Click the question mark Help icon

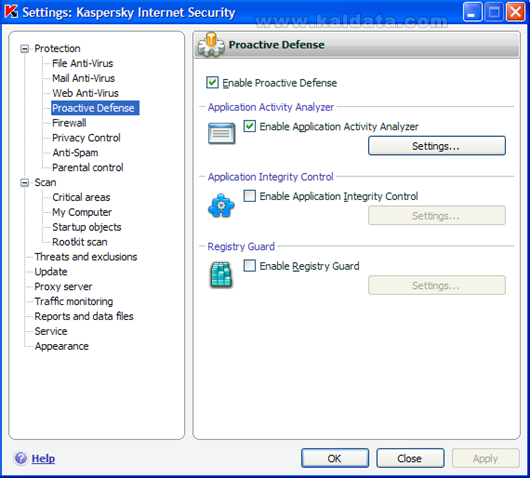click(x=21, y=458)
